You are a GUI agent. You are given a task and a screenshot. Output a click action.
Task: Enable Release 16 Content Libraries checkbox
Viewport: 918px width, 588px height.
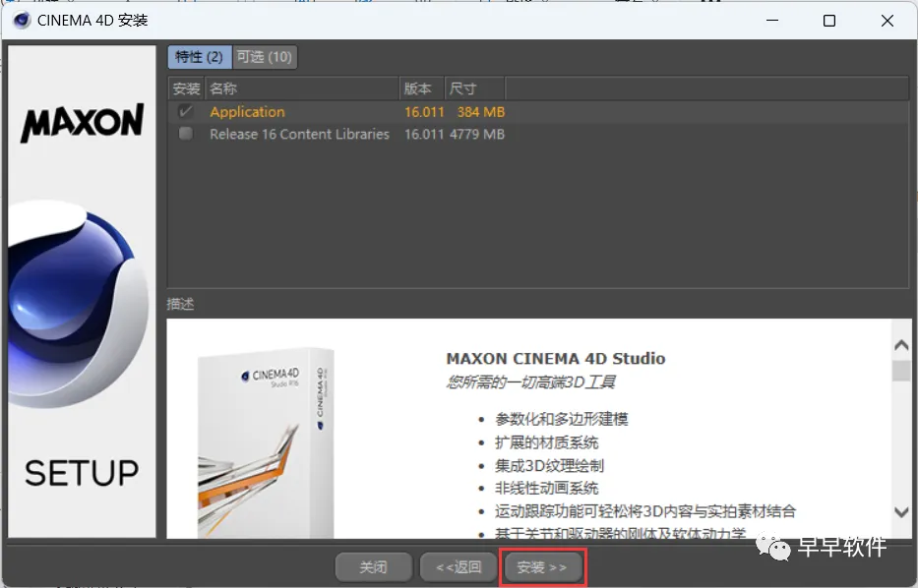coord(186,134)
